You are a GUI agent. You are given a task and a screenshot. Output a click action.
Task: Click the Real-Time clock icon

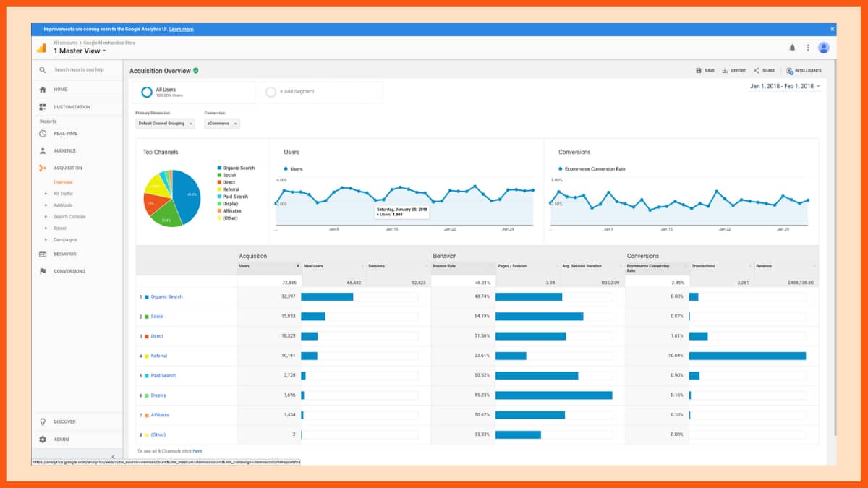coord(42,133)
